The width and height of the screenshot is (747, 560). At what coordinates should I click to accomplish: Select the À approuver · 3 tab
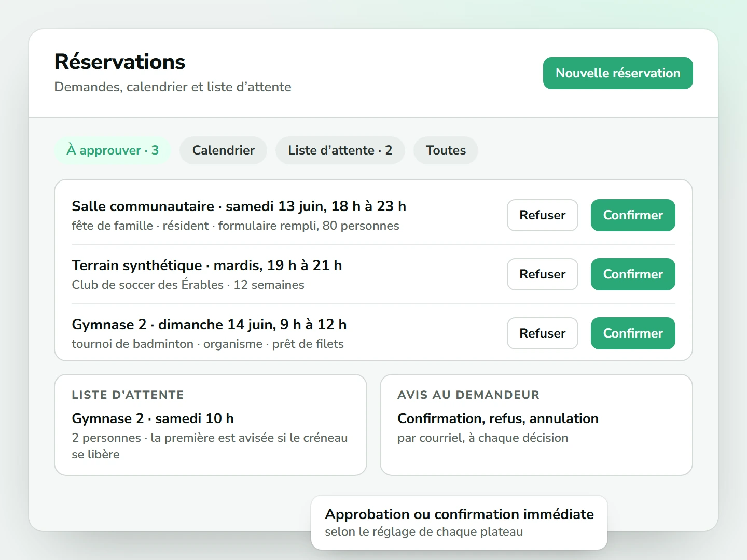click(113, 150)
